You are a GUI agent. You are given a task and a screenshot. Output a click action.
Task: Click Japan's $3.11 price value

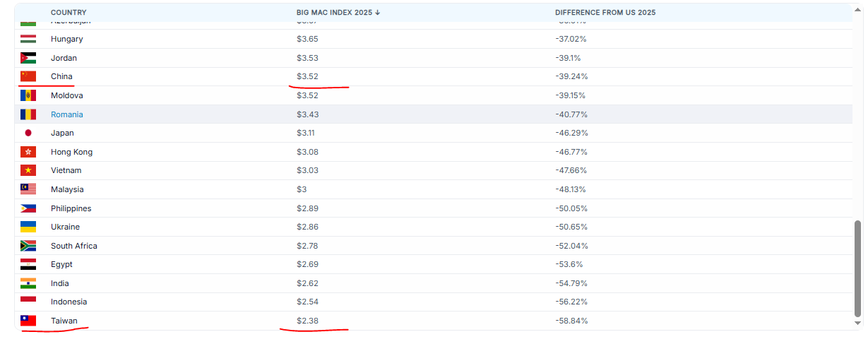(x=307, y=133)
